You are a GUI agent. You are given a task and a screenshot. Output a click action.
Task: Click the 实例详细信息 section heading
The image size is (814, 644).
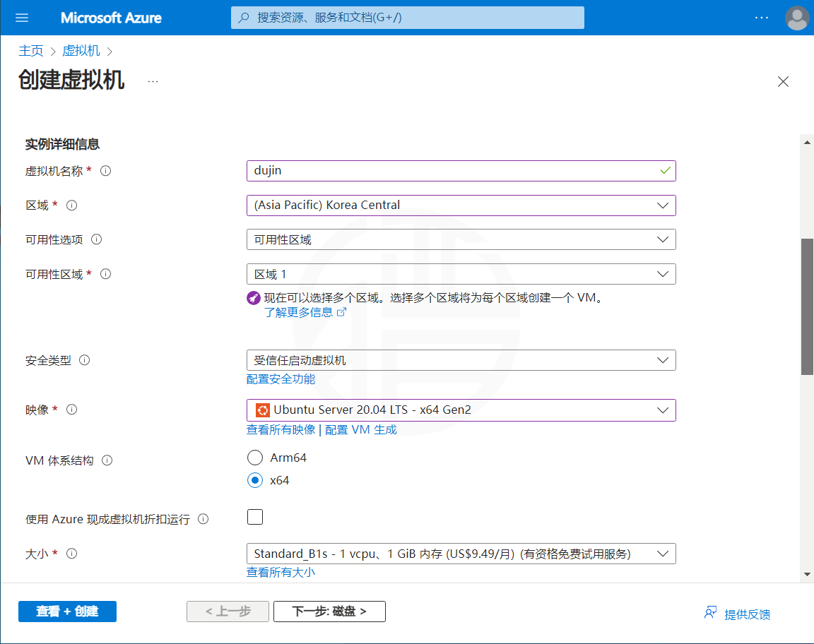coord(62,144)
